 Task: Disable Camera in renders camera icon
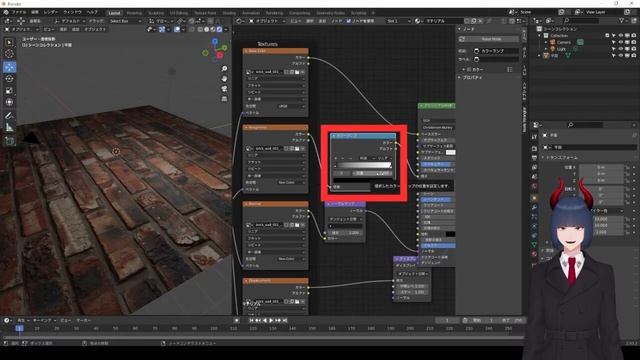click(x=633, y=42)
